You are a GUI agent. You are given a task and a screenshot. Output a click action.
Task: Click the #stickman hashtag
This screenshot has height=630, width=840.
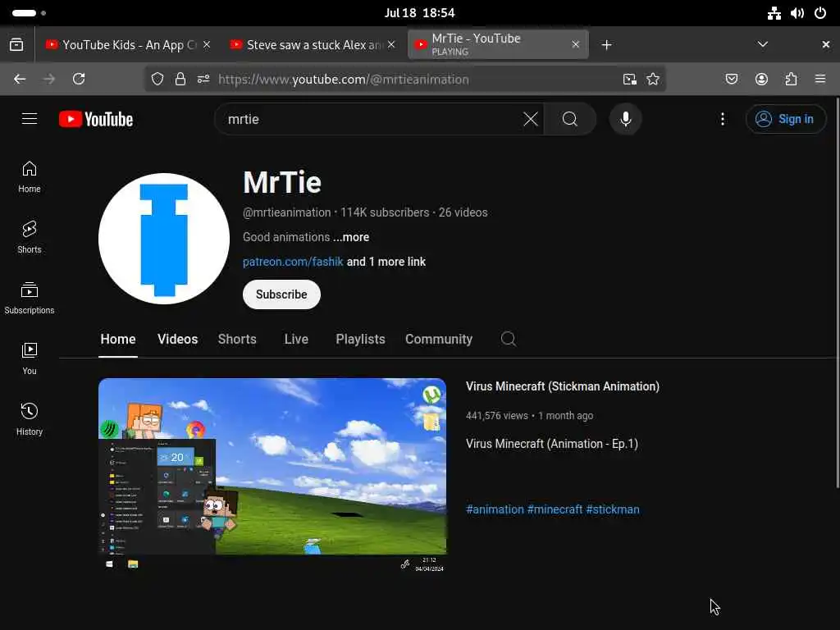click(x=612, y=509)
